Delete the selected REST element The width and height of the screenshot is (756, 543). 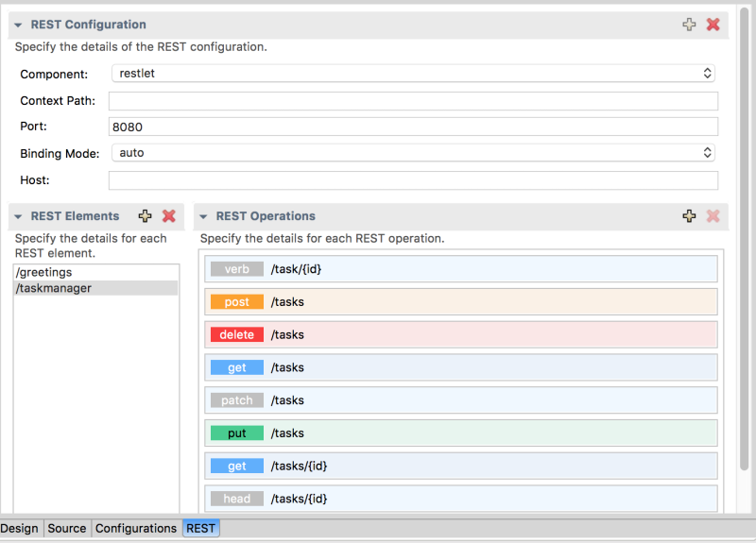point(169,216)
